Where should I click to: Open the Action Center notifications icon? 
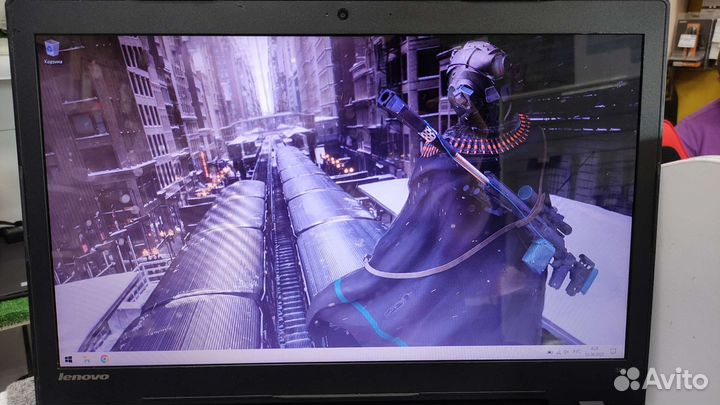point(613,351)
